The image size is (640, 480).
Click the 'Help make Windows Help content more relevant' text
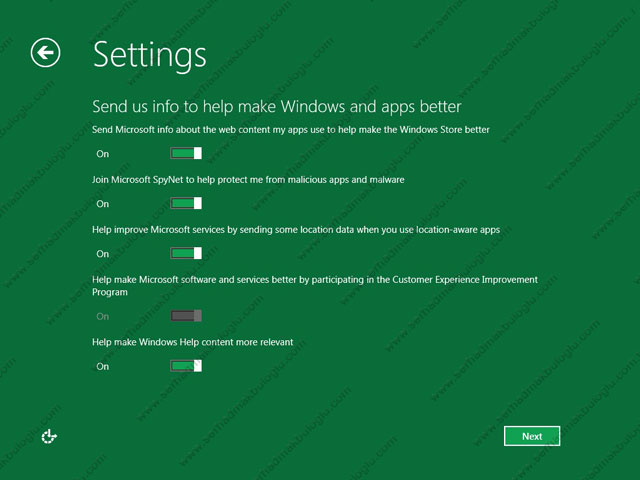(193, 342)
